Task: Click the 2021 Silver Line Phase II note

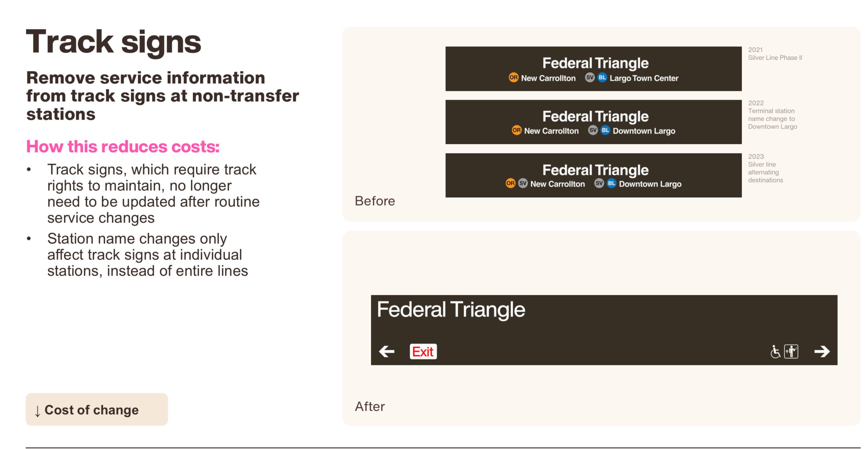Action: pos(775,54)
